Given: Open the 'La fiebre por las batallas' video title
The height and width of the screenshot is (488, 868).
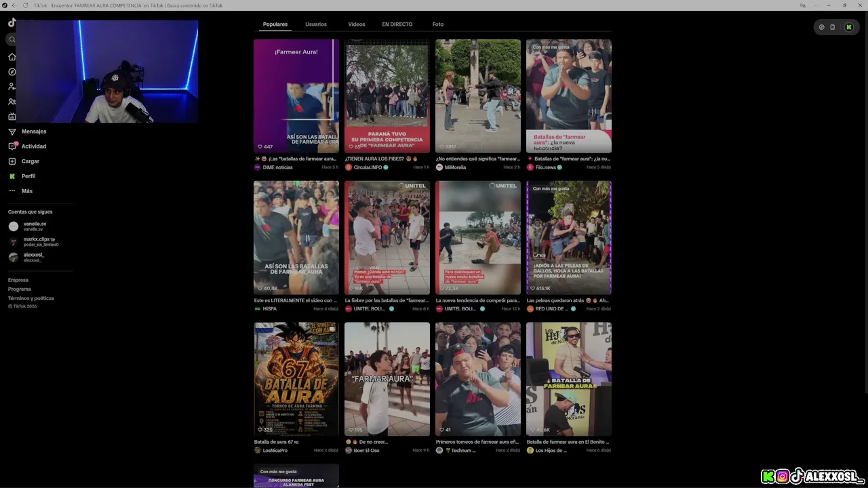Looking at the screenshot, I should (387, 300).
